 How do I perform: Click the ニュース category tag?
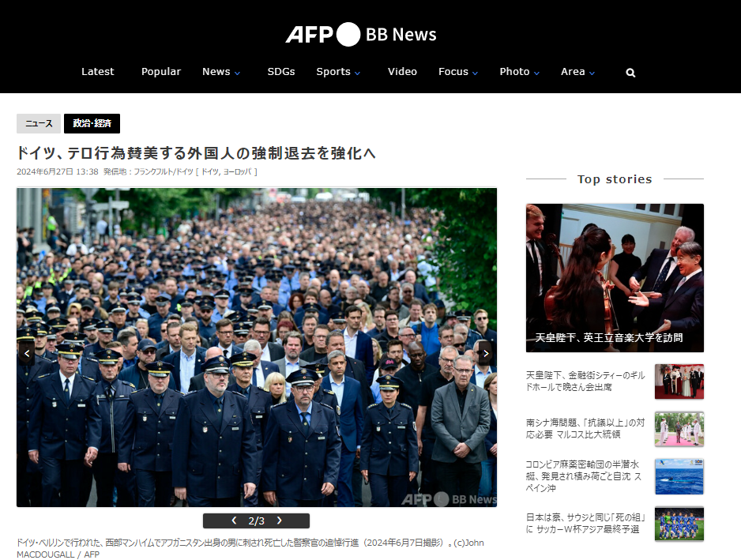[39, 123]
